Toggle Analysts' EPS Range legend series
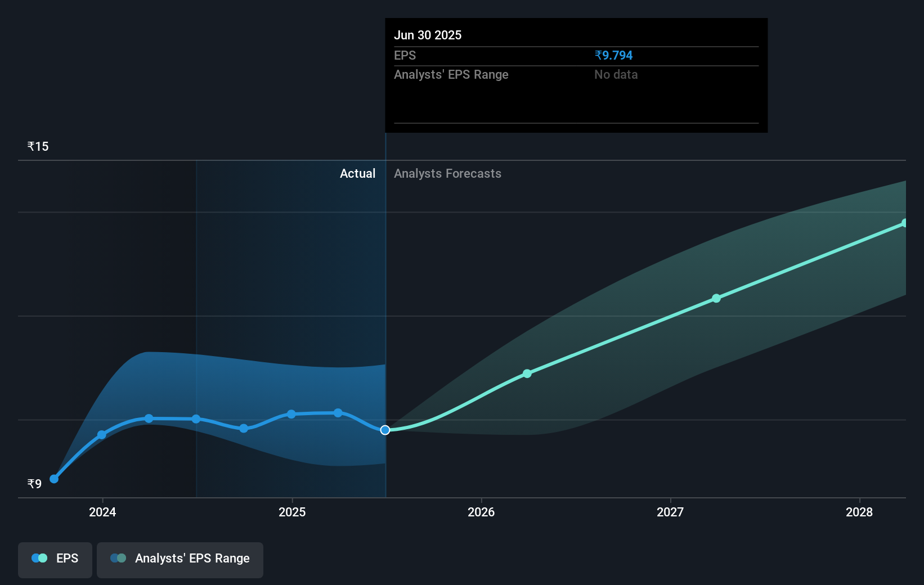The width and height of the screenshot is (924, 585). (x=180, y=559)
